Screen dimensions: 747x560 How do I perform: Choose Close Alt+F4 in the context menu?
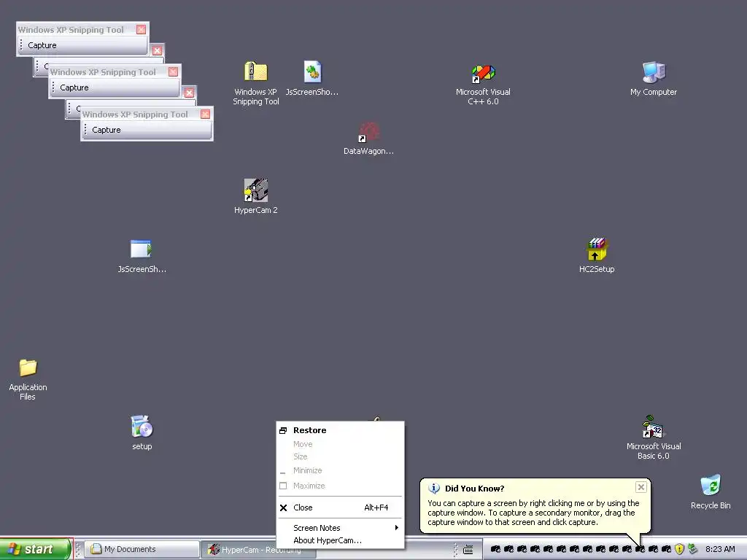(340, 507)
